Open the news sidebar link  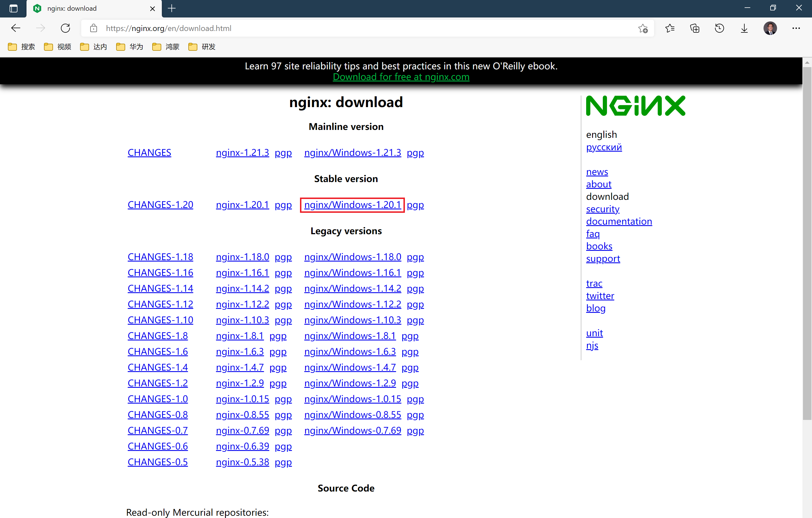[x=597, y=172]
